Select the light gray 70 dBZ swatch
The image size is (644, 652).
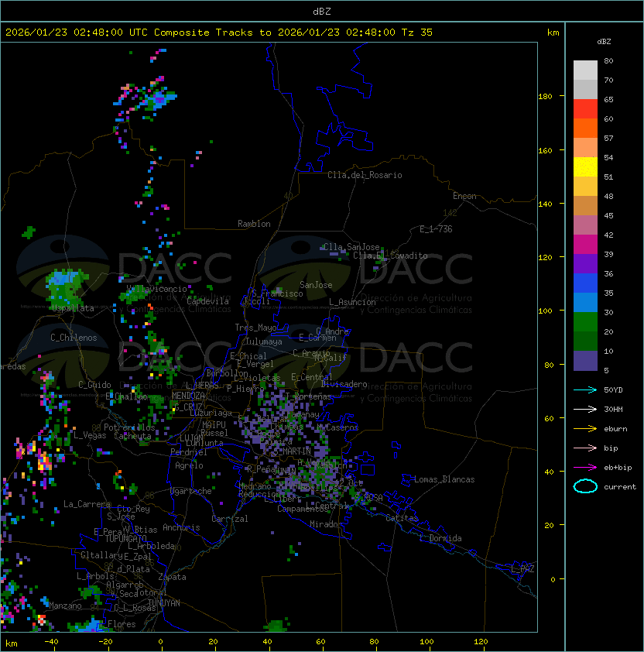585,70
